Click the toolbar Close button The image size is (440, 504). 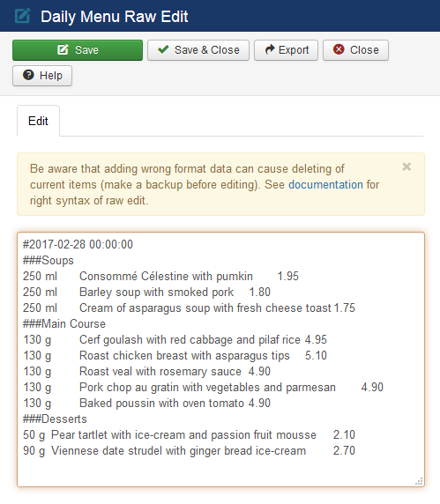point(355,50)
